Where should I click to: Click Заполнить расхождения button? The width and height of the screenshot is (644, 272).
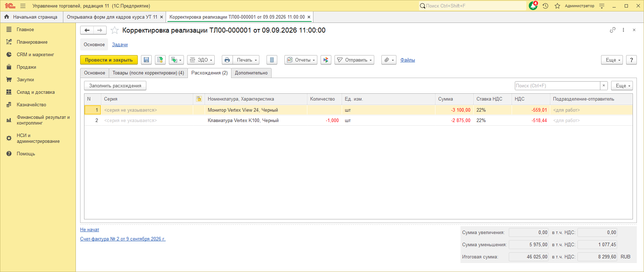[115, 86]
